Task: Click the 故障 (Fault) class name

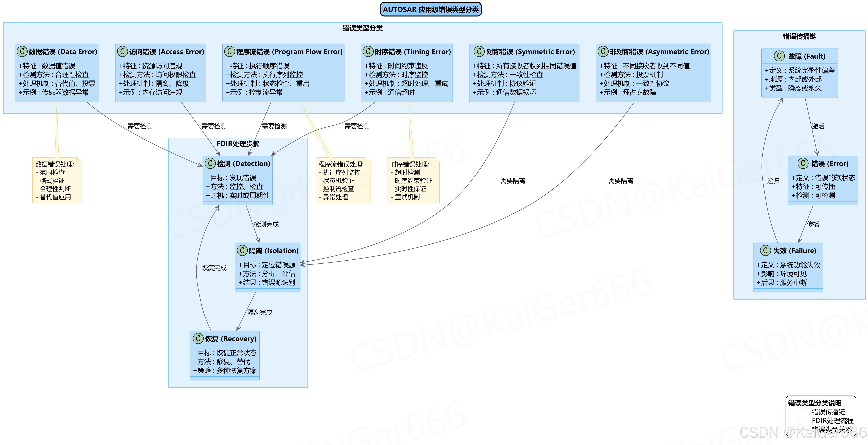Action: click(x=807, y=56)
